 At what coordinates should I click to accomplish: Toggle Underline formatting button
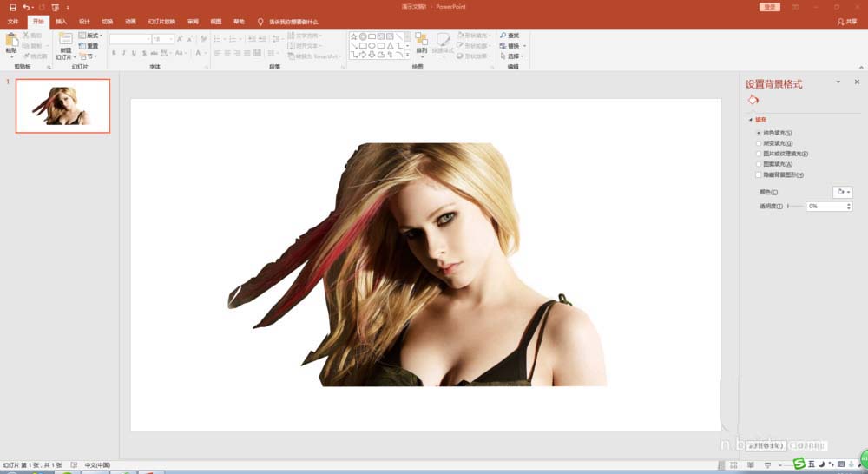[134, 53]
